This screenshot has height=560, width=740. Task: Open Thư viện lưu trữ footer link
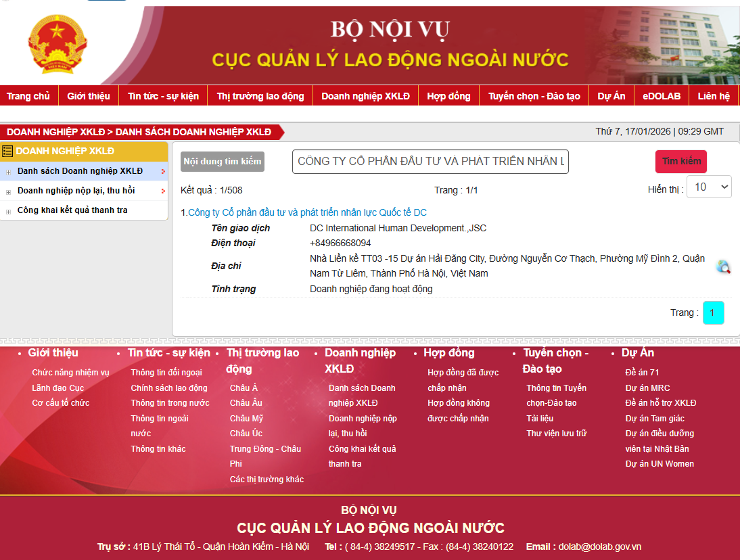point(556,434)
